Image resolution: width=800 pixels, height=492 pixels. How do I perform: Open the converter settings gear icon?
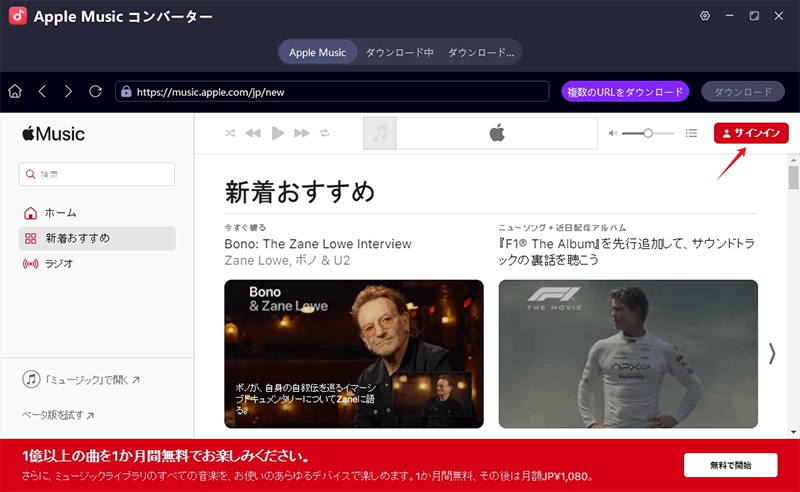tap(705, 16)
